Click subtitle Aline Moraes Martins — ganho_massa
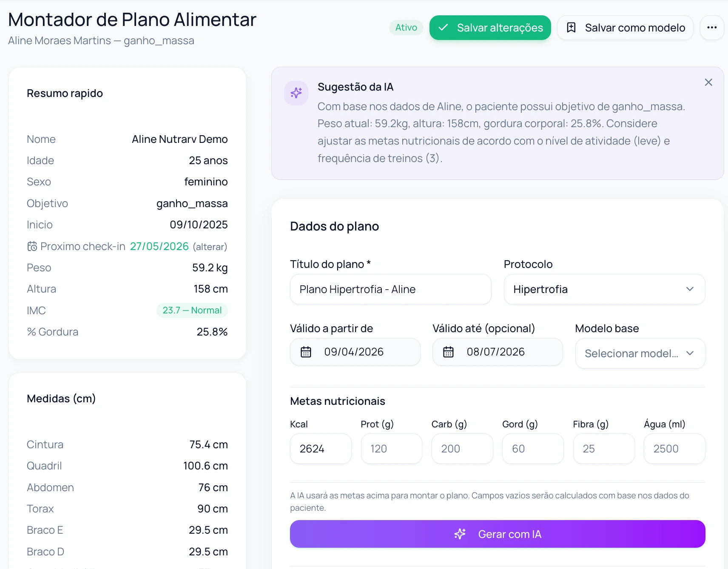728x569 pixels. pyautogui.click(x=101, y=41)
